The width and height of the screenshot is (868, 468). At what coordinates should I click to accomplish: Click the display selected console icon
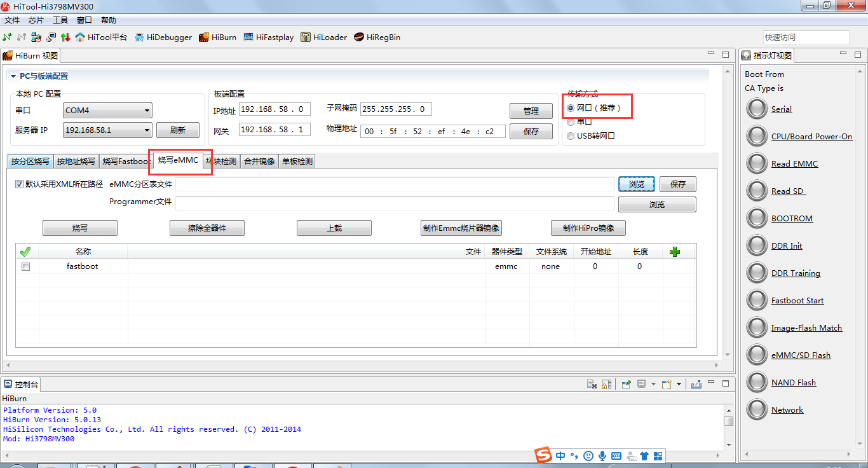click(642, 384)
